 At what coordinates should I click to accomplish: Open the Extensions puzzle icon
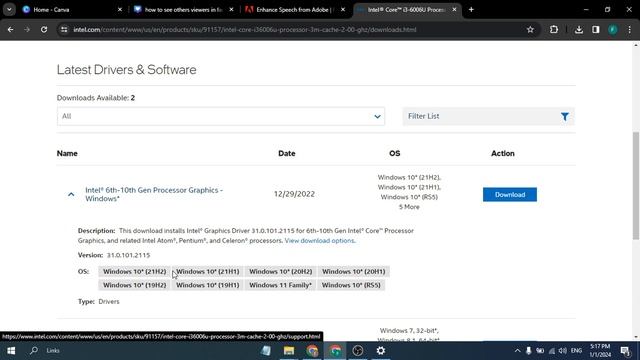554,29
